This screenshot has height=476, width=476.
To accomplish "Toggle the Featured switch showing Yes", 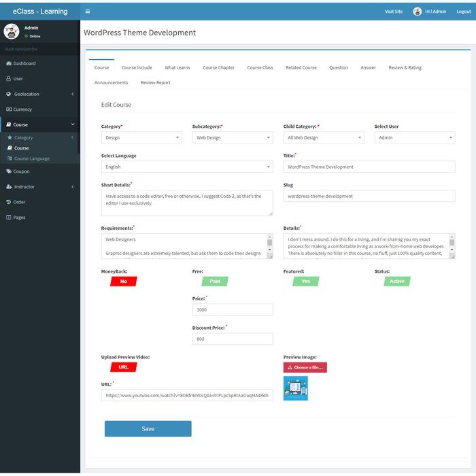I will [x=305, y=281].
